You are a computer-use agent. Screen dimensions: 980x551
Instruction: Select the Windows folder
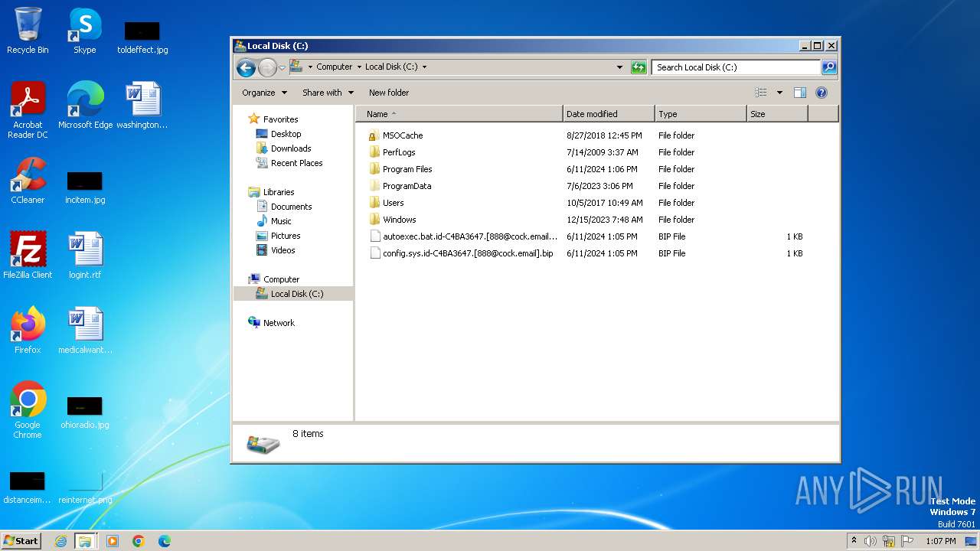click(x=399, y=220)
